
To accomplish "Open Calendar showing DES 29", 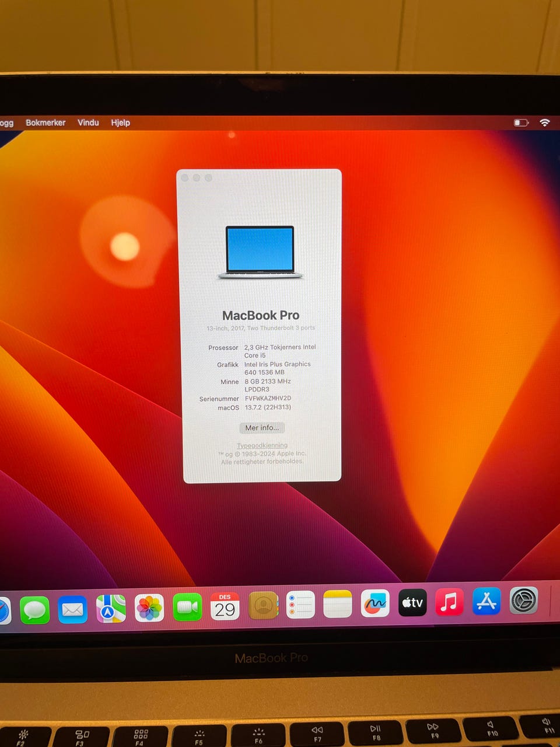I will (x=225, y=606).
